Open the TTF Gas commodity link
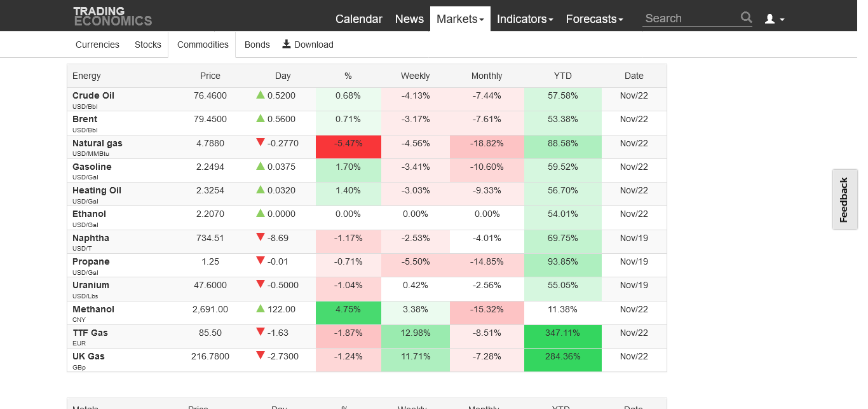Image resolution: width=868 pixels, height=409 pixels. (x=90, y=333)
